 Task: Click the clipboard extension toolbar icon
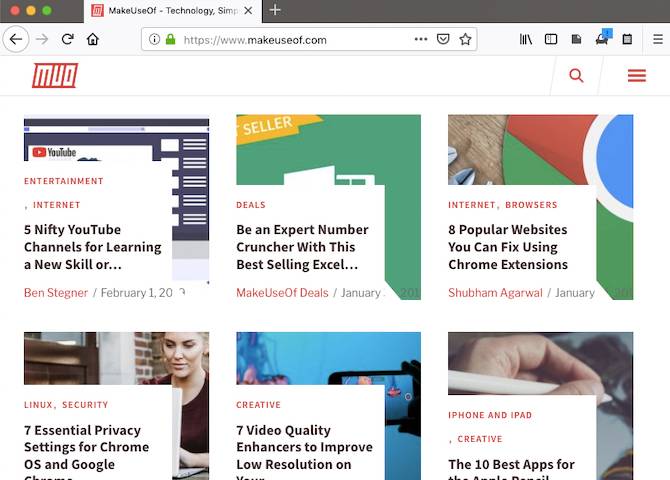[627, 39]
